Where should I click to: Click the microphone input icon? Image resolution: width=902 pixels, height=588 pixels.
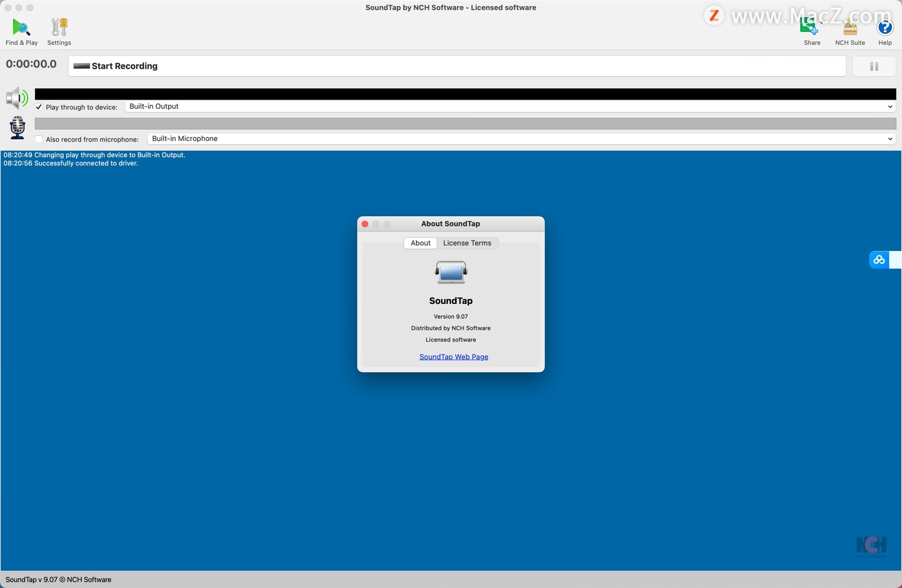pyautogui.click(x=17, y=127)
